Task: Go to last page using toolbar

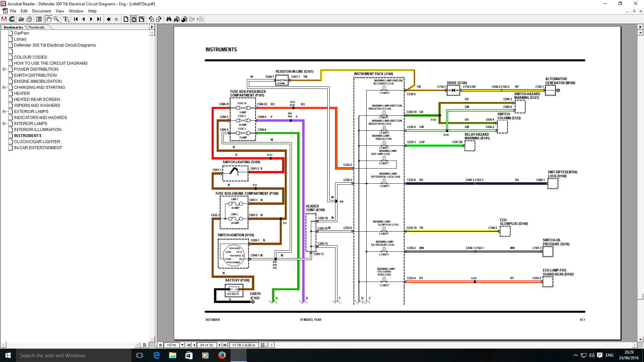Action: tap(99, 19)
